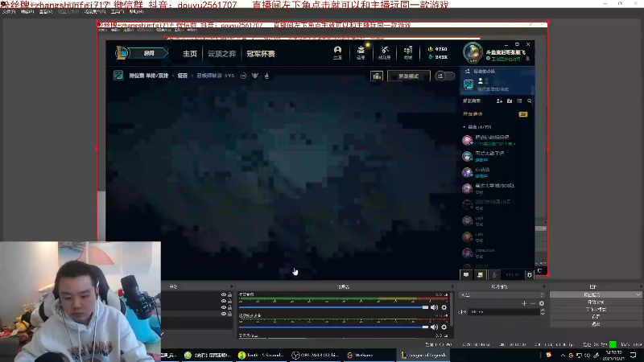
Task: Open 设置 from OBS controls
Action: point(596,317)
